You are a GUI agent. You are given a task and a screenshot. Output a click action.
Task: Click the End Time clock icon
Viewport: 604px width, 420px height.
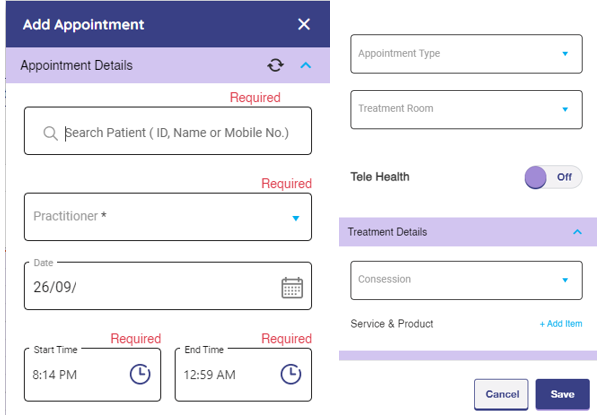tap(290, 374)
